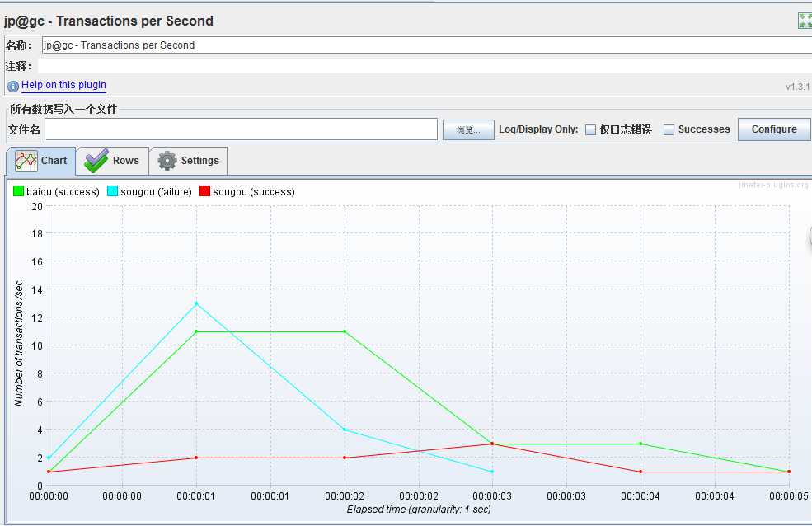Click the 'Elapsed time (granularity: 1 sec)' axis label

click(419, 510)
